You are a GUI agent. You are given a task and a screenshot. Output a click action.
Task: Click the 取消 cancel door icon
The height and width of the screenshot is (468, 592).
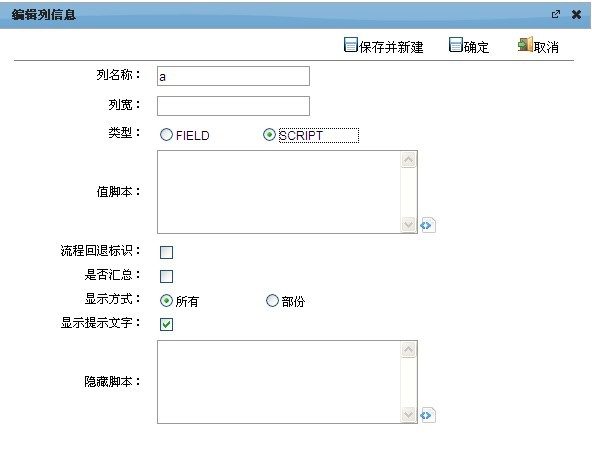pos(525,45)
